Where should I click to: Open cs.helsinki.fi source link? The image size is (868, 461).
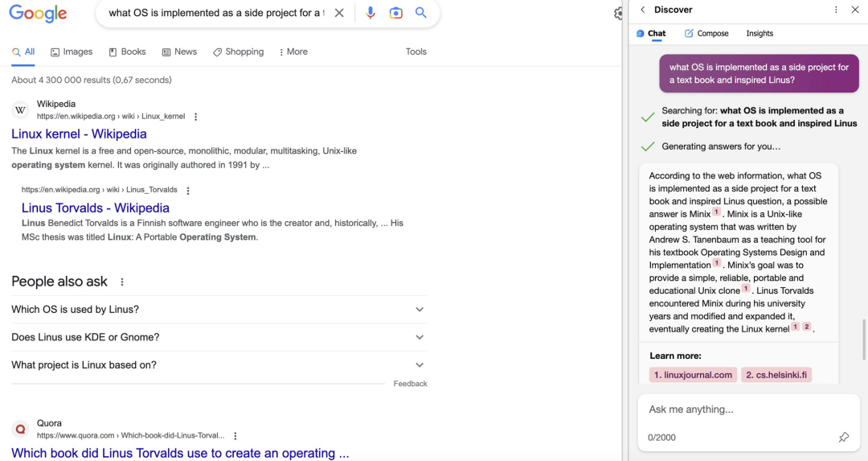click(x=776, y=375)
